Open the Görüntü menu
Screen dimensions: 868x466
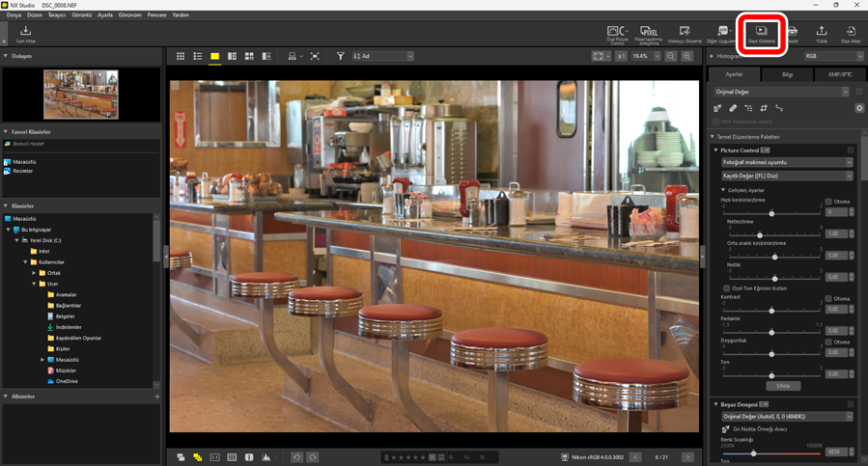pyautogui.click(x=81, y=15)
